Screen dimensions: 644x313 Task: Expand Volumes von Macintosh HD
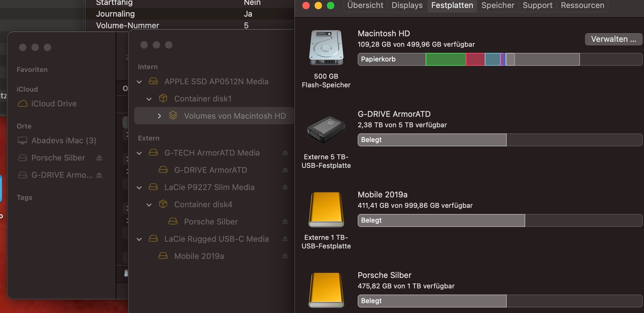[159, 116]
